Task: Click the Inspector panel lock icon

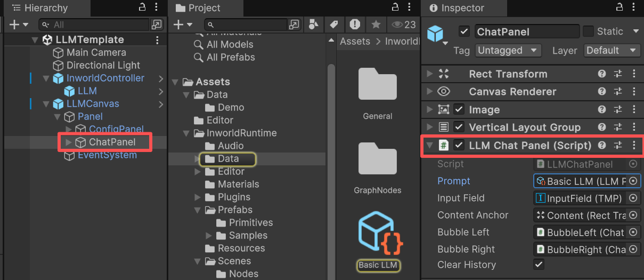Action: 619,7
